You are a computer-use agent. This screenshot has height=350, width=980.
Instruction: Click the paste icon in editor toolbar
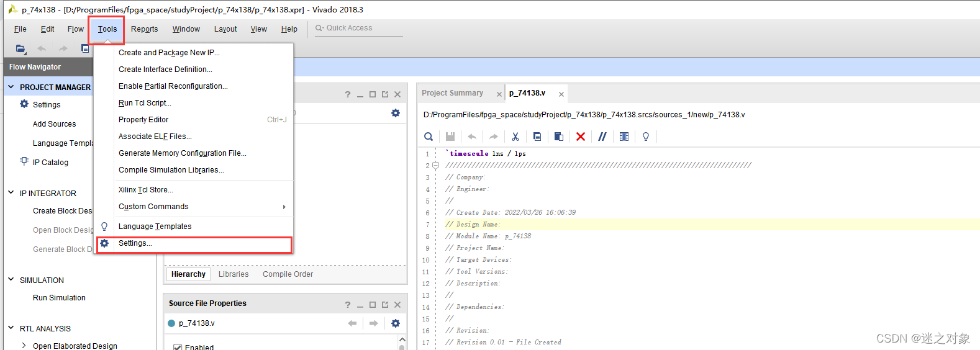coord(559,137)
